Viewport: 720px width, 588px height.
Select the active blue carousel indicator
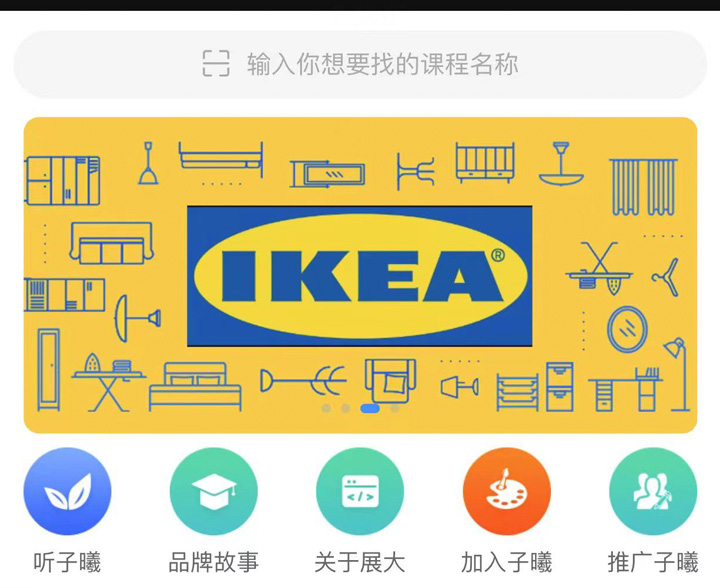(x=370, y=408)
